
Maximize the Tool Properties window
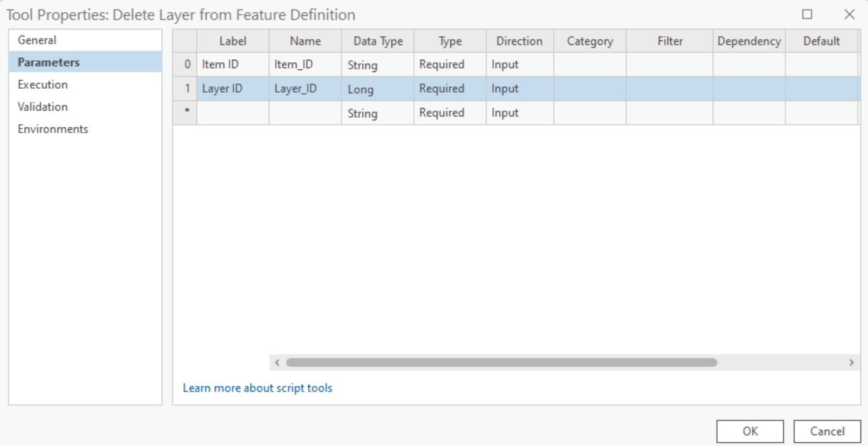click(x=807, y=14)
